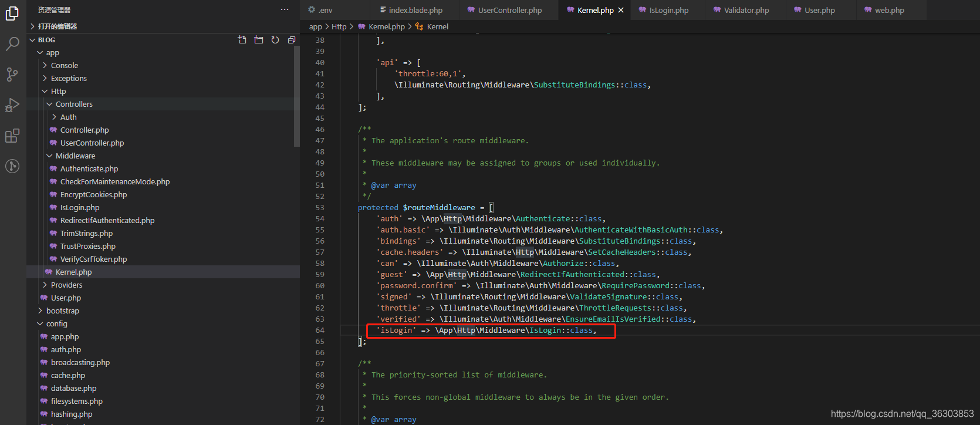Click the Http breadcrumb segment
Screen dimensions: 980x425
339,26
